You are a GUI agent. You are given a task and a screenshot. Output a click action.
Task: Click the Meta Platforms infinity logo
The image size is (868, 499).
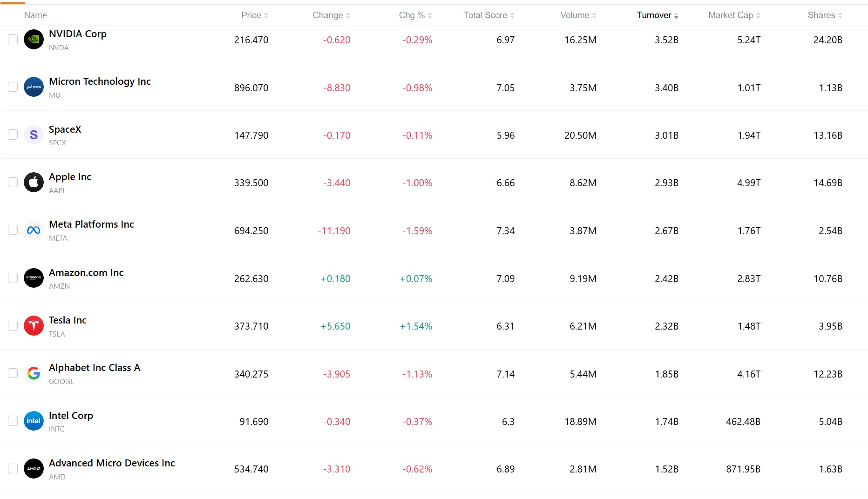(34, 230)
